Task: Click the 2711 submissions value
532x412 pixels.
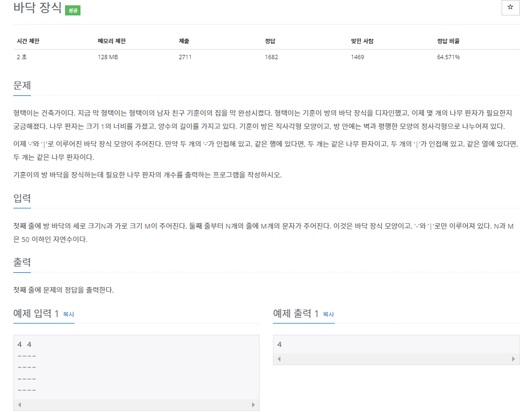Action: pos(186,57)
